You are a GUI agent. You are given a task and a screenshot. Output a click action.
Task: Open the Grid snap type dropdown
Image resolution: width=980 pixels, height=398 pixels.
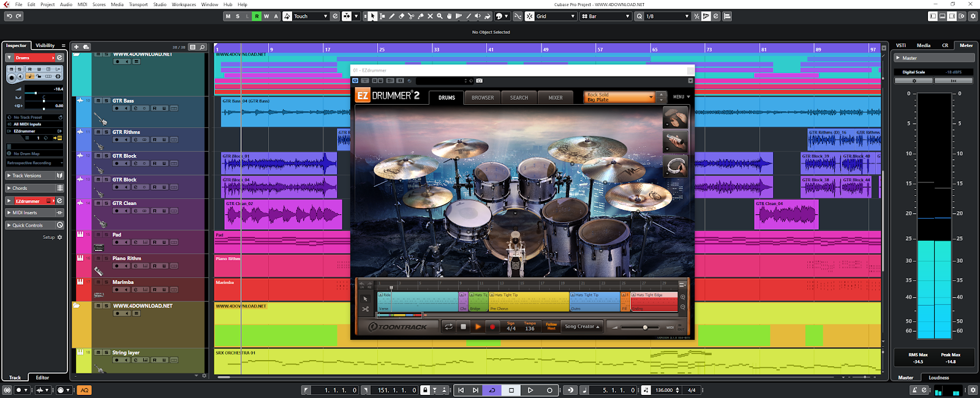pos(556,16)
